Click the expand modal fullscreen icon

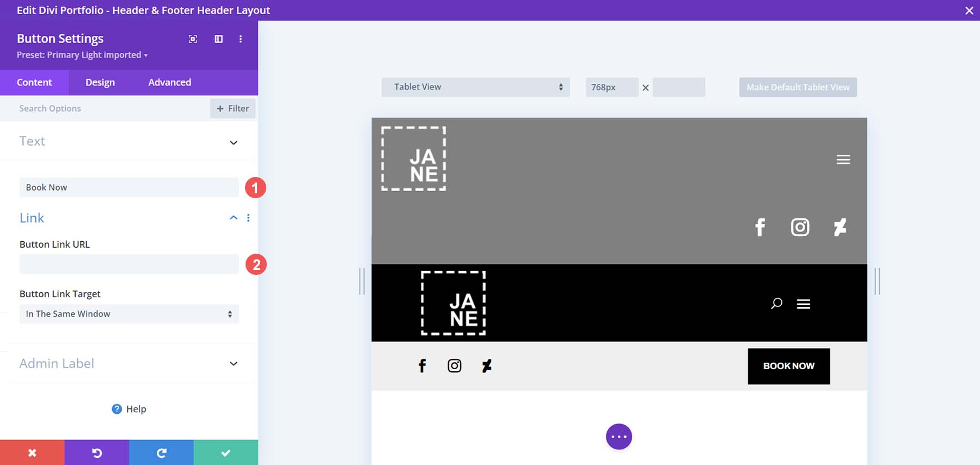[193, 39]
